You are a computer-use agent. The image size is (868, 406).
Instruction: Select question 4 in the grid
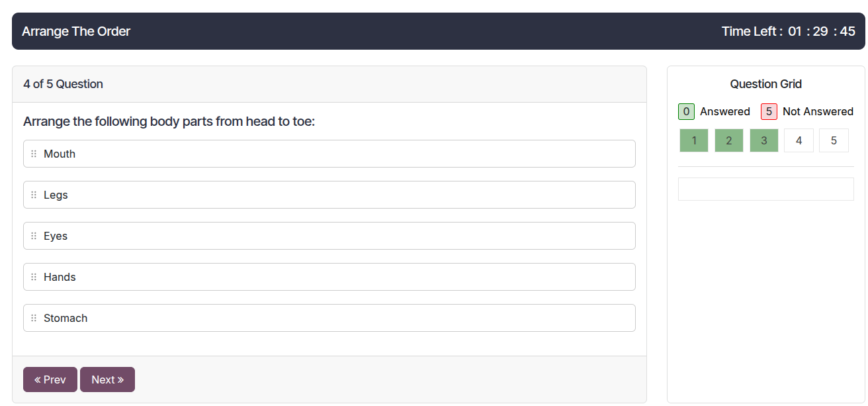[x=799, y=140]
